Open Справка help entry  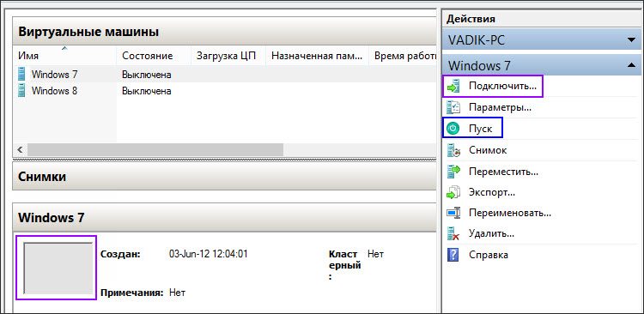click(x=489, y=255)
